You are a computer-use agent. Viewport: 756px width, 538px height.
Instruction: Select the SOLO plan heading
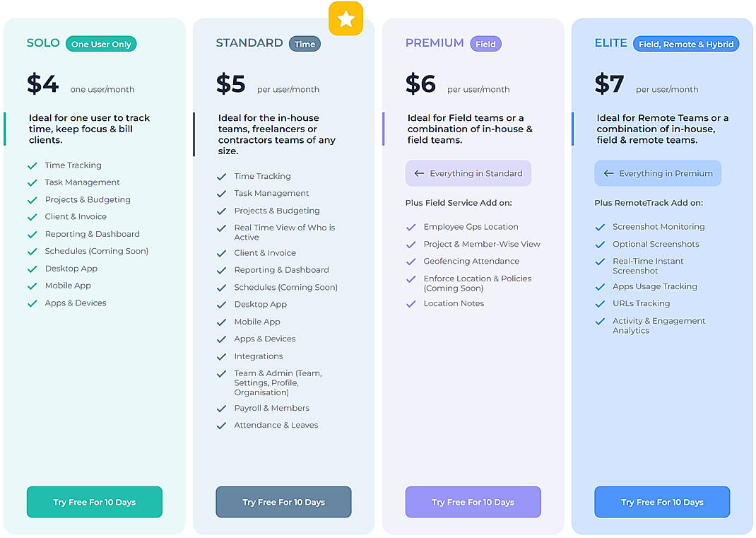coord(42,42)
